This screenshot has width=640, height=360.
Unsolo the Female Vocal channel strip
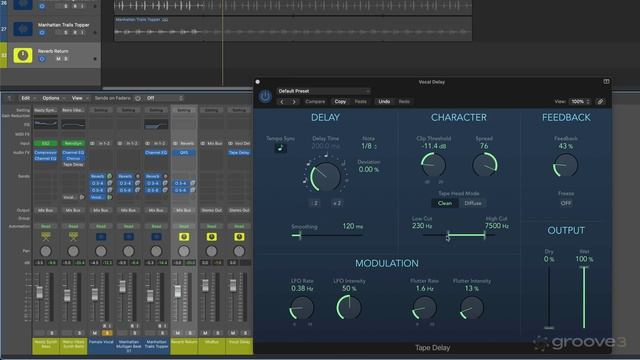pyautogui.click(x=108, y=333)
